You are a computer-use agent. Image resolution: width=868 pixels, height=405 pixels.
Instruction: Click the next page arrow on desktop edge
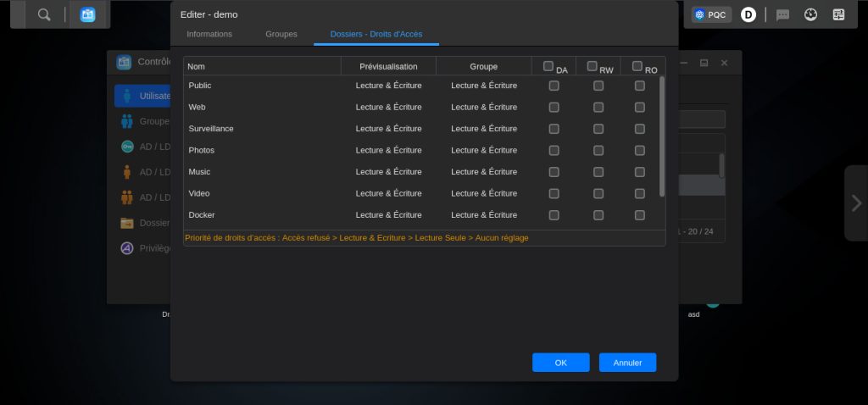[x=856, y=203]
